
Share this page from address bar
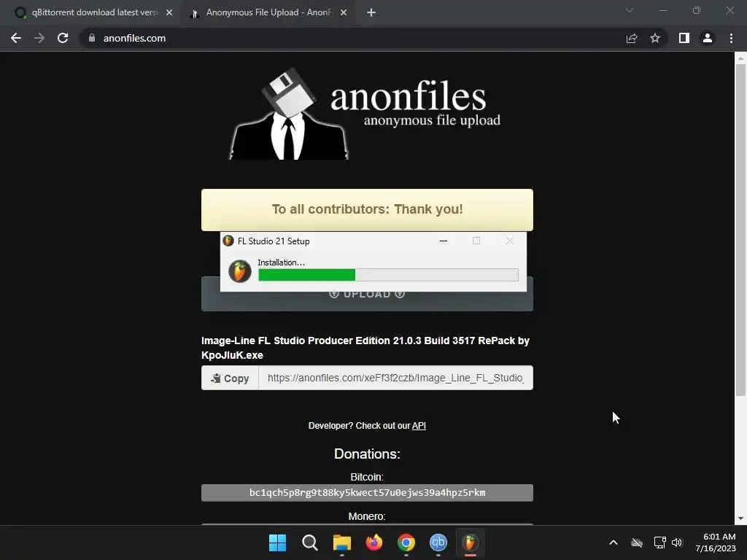click(x=632, y=38)
